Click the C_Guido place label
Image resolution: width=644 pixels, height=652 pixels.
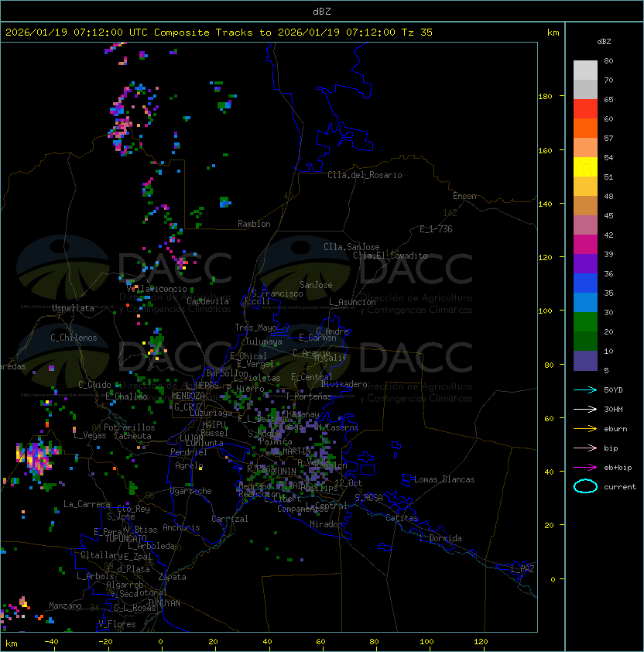point(94,385)
